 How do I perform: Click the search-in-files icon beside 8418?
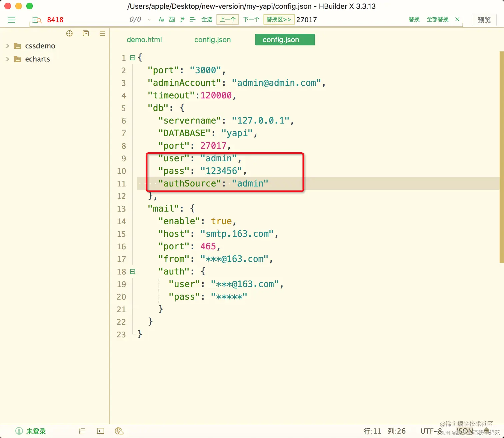(x=37, y=20)
